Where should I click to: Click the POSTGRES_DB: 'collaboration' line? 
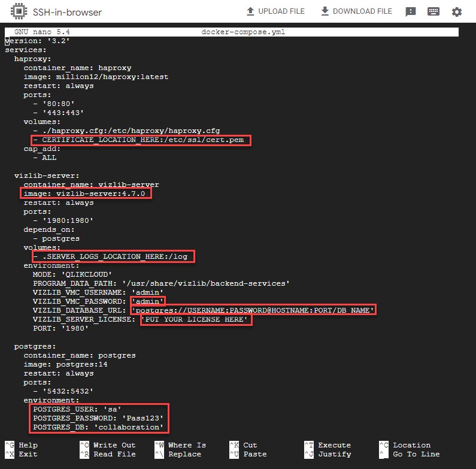click(98, 427)
